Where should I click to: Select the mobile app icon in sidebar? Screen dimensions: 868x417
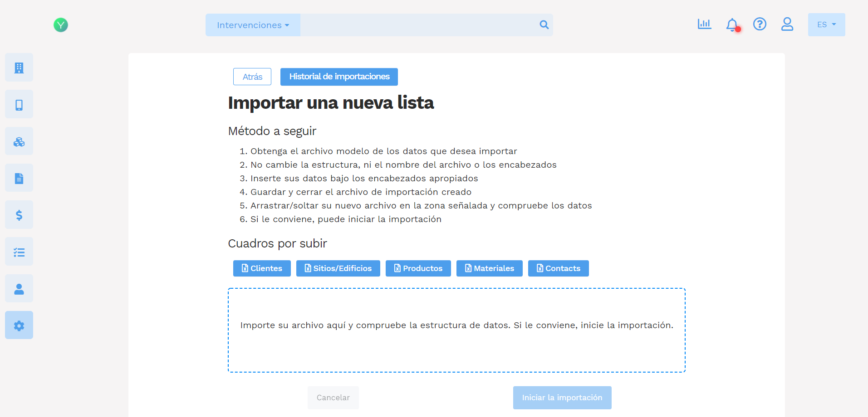point(19,104)
